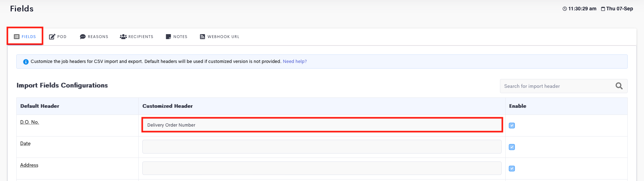The height and width of the screenshot is (181, 644).
Task: Click the clock icon beside the time
Action: coord(565,9)
